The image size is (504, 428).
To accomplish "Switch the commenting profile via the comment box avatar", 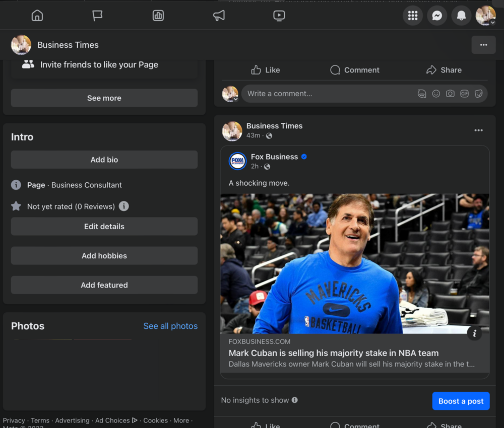I will [230, 94].
